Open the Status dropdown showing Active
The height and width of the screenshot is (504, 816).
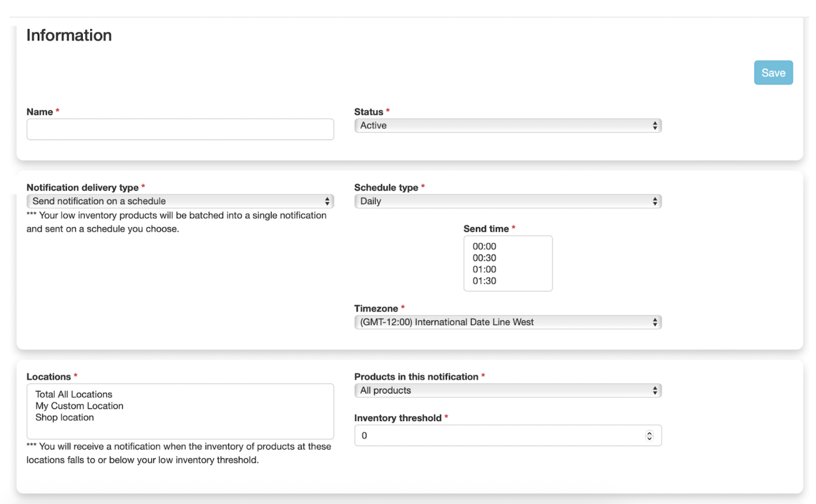point(508,125)
